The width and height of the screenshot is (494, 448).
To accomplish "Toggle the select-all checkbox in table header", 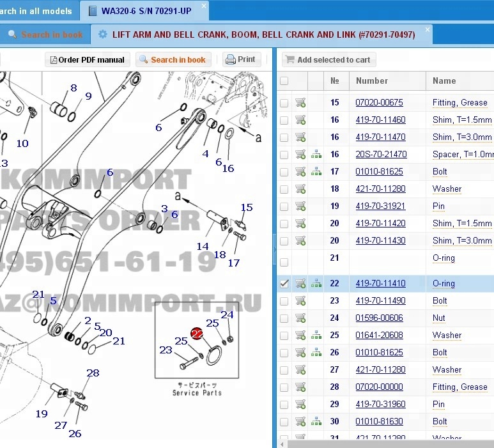I will [284, 81].
